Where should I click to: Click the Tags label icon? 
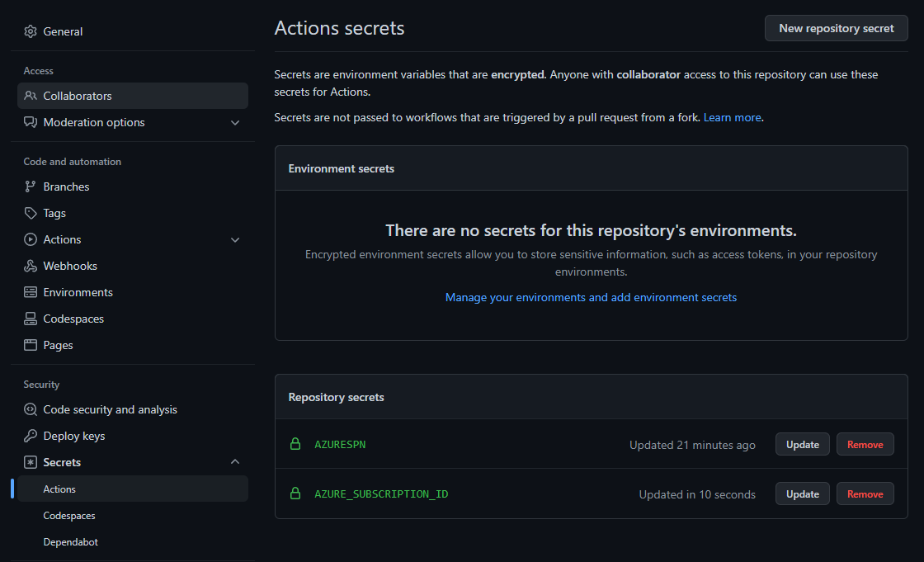[30, 213]
